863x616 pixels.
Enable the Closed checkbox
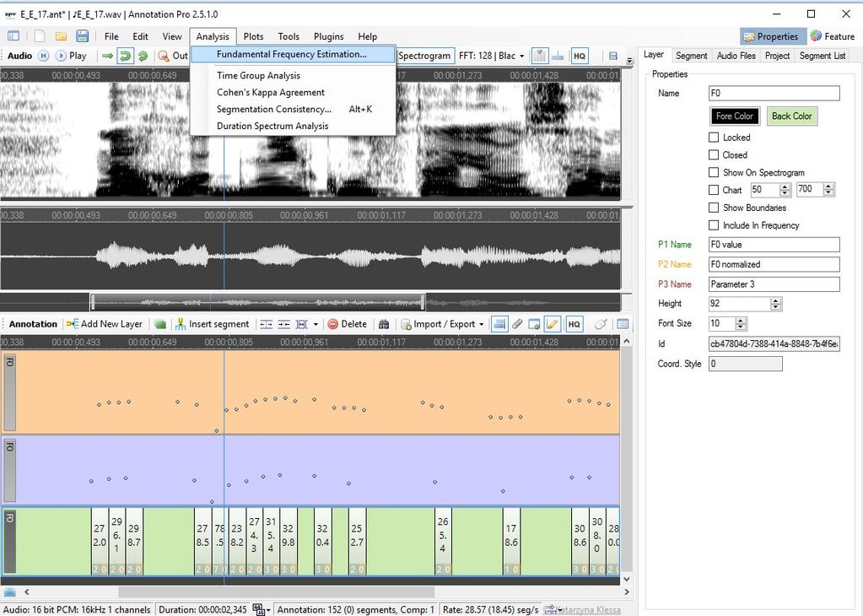714,154
